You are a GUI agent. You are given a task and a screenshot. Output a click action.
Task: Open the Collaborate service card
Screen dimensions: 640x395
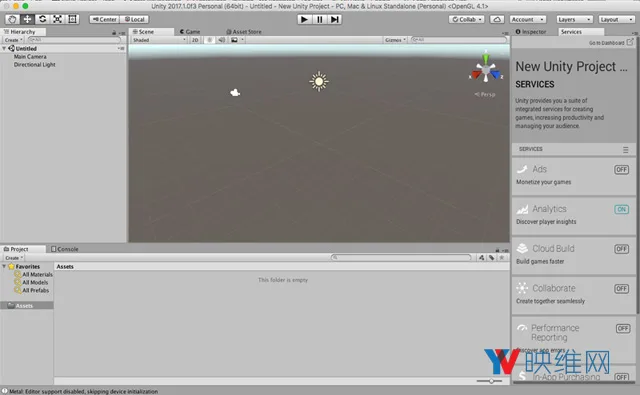(573, 295)
